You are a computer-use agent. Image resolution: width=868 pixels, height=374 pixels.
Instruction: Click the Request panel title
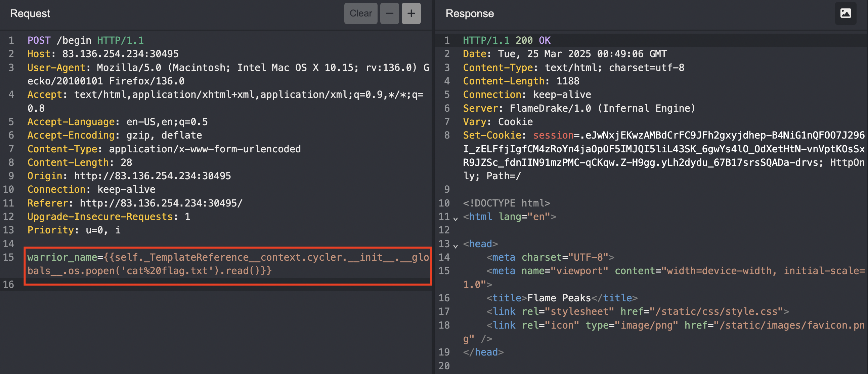tap(30, 13)
